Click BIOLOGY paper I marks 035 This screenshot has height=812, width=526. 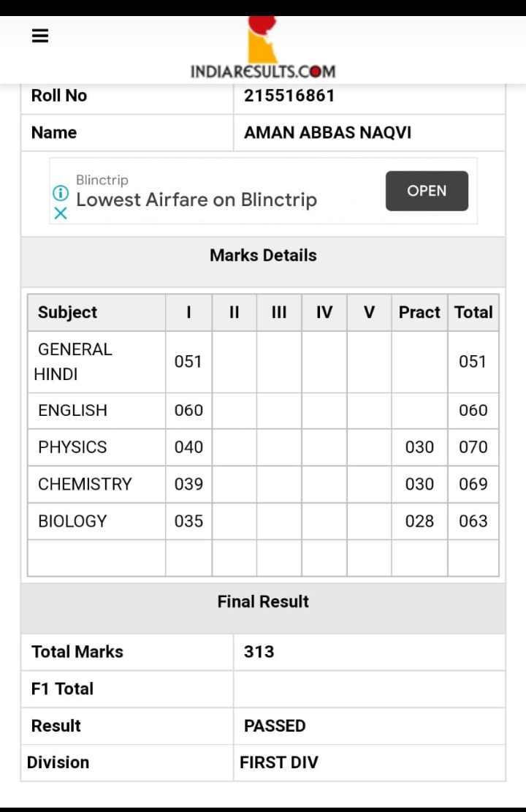pos(188,521)
